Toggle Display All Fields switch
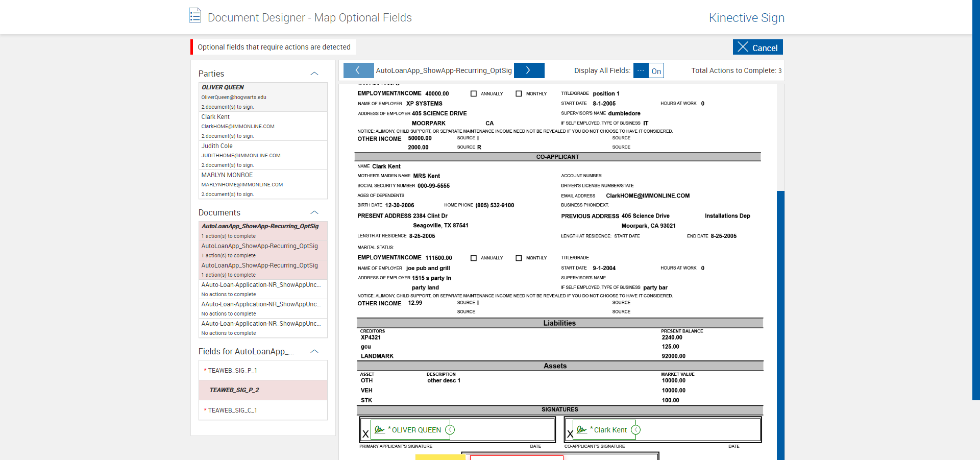Viewport: 980px width, 460px height. (x=649, y=70)
